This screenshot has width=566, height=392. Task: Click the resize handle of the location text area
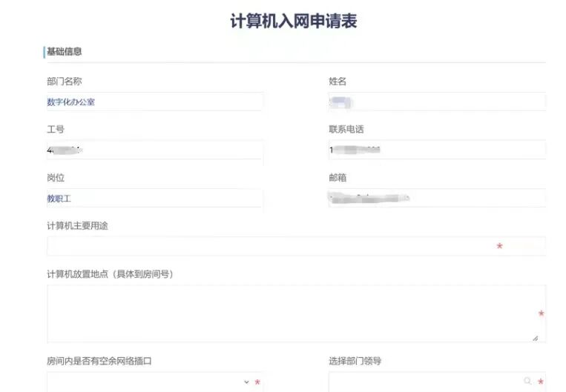(x=536, y=338)
